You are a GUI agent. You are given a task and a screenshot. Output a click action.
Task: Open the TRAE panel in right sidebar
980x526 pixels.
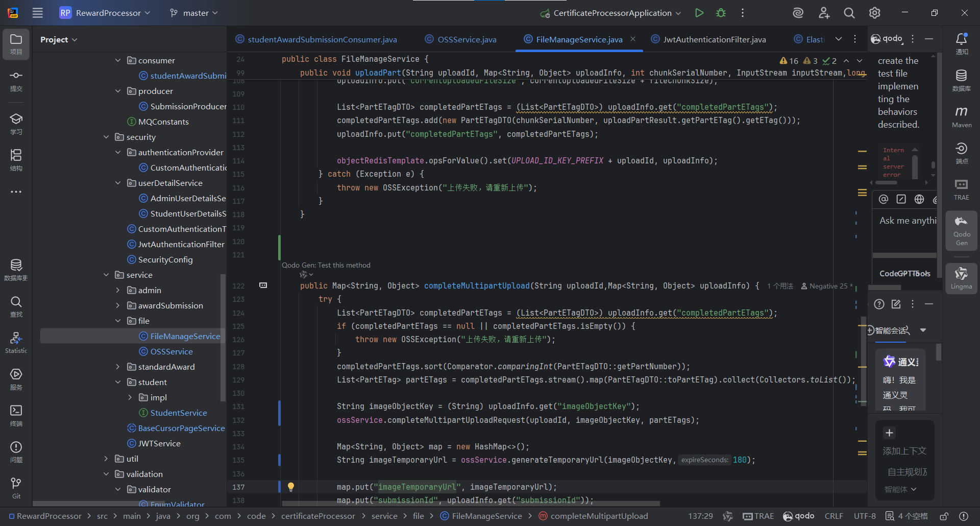pos(962,189)
